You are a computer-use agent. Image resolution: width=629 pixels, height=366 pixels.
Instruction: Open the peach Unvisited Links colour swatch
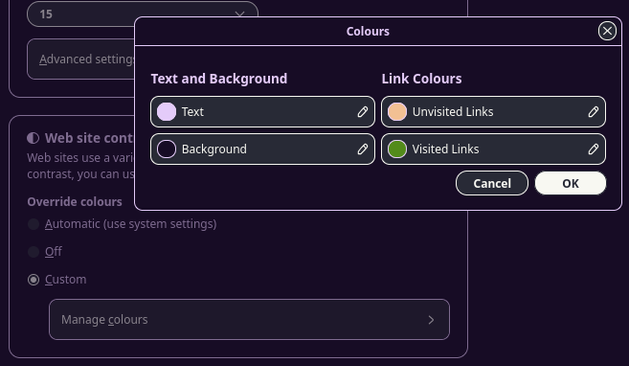[397, 112]
